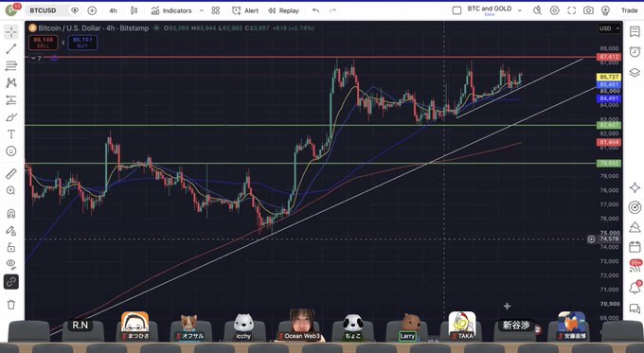Open chart settings hexagon gear icon
This screenshot has width=644, height=353.
pos(554,10)
